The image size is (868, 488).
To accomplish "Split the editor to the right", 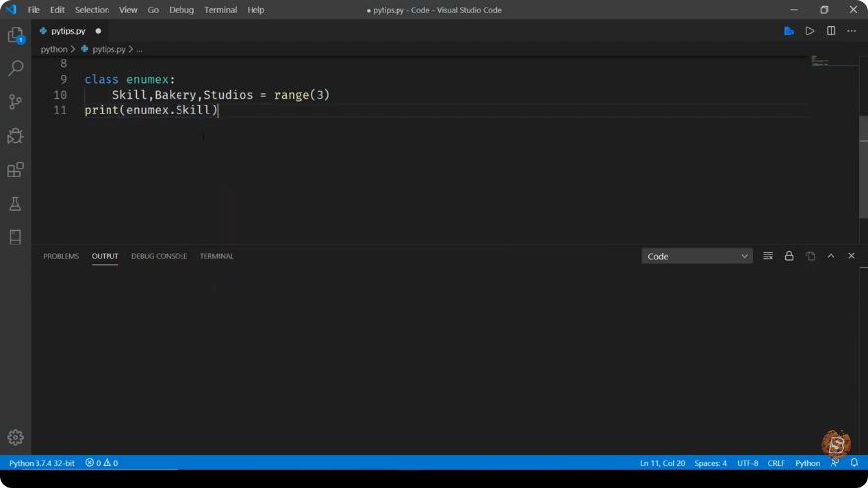I will point(831,31).
